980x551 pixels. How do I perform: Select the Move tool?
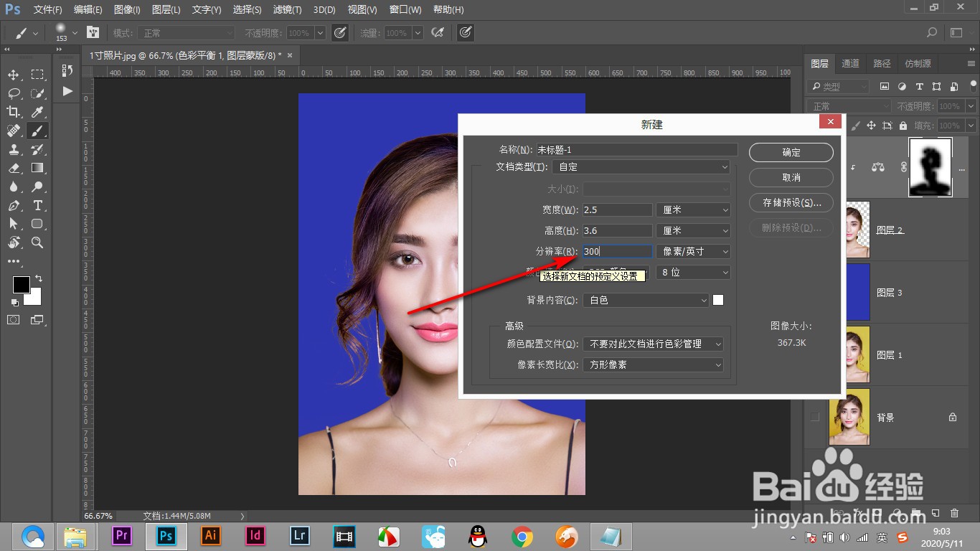[x=14, y=75]
